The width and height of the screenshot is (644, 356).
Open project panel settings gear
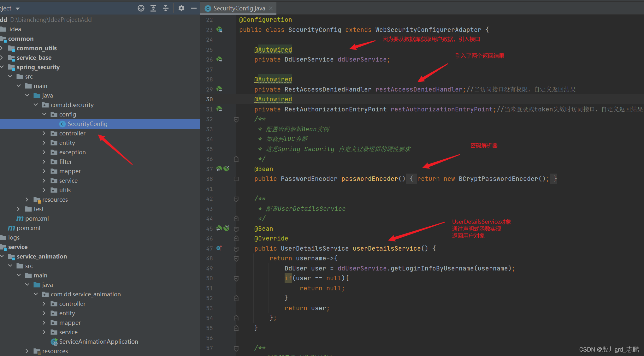(x=181, y=8)
